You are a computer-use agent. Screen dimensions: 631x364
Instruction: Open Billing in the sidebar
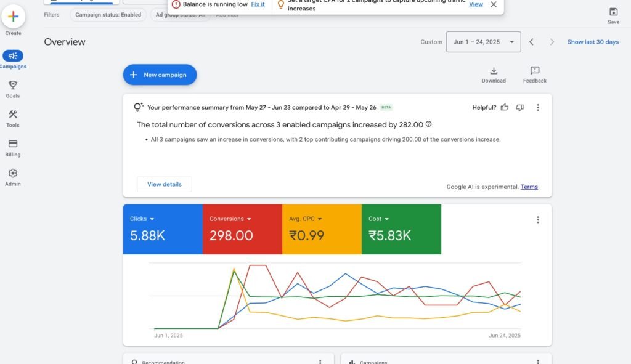13,148
